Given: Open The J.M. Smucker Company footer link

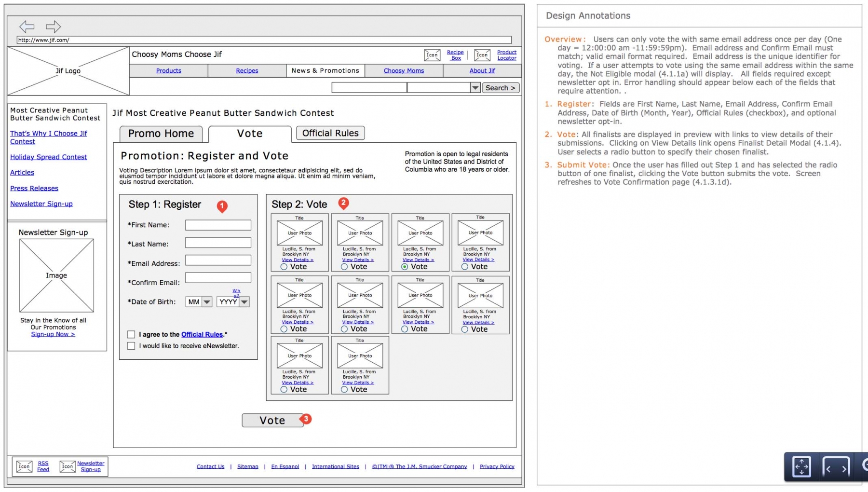Looking at the screenshot, I should 420,466.
